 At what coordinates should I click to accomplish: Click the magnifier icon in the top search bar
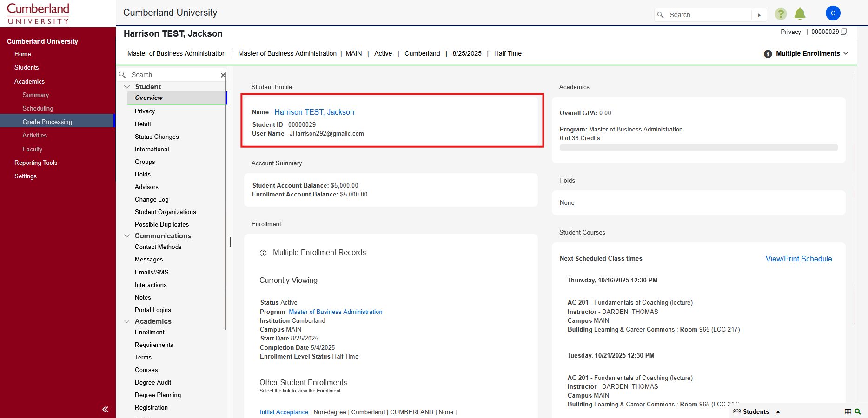[660, 15]
